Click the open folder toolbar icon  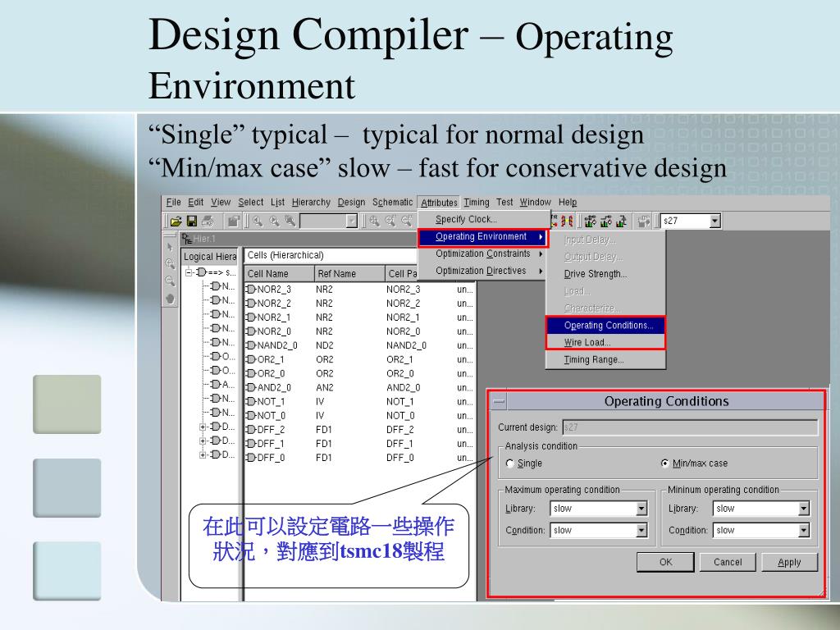pyautogui.click(x=176, y=221)
